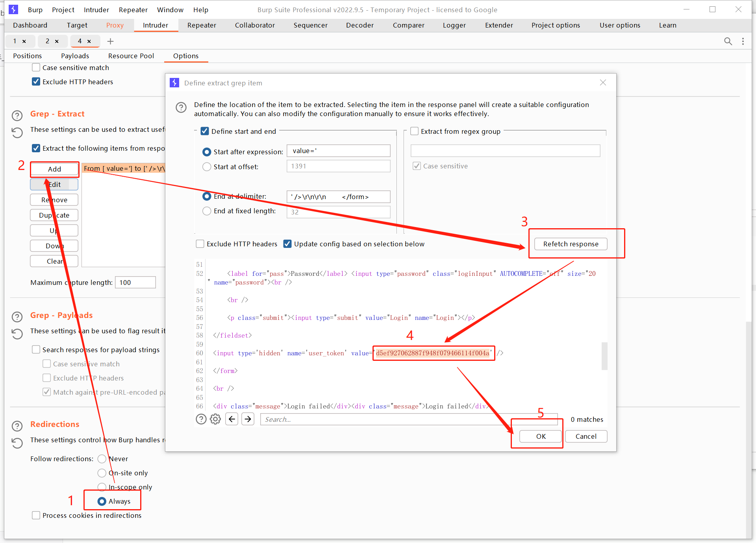Select End at delimiter radio button
The width and height of the screenshot is (756, 543).
pyautogui.click(x=207, y=196)
